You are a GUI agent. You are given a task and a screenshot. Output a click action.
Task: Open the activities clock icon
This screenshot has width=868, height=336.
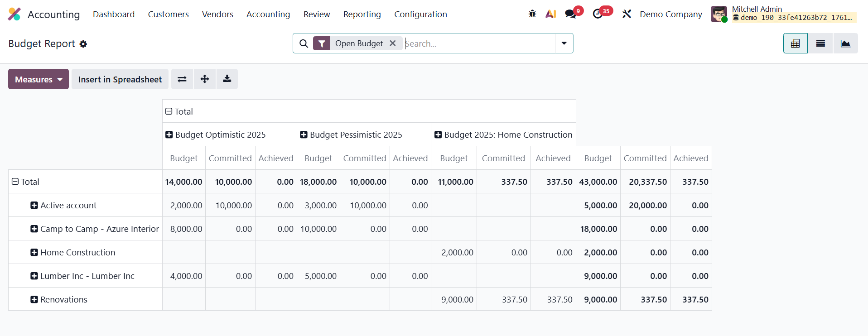(x=598, y=14)
